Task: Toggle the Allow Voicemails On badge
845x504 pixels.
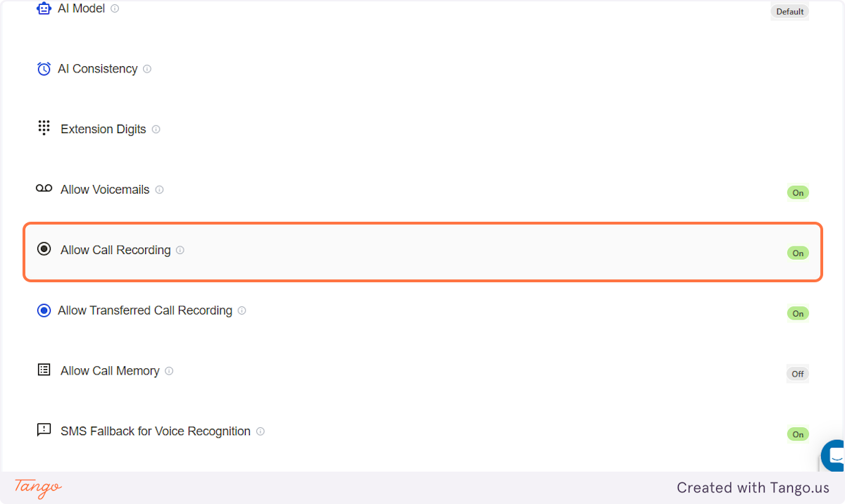Action: coord(797,192)
